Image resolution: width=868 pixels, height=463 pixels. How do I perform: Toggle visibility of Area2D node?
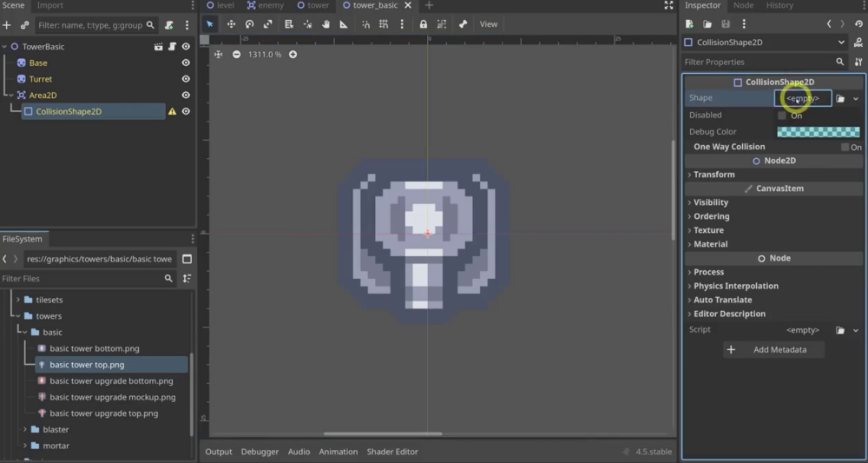pyautogui.click(x=186, y=95)
